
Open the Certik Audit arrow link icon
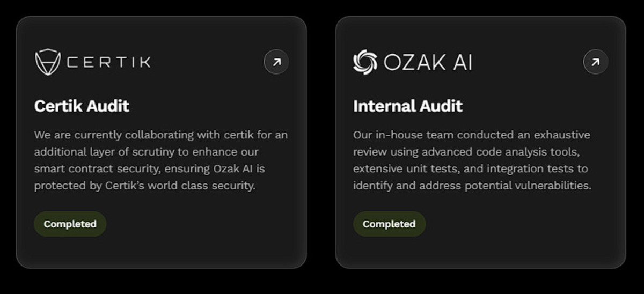(276, 62)
